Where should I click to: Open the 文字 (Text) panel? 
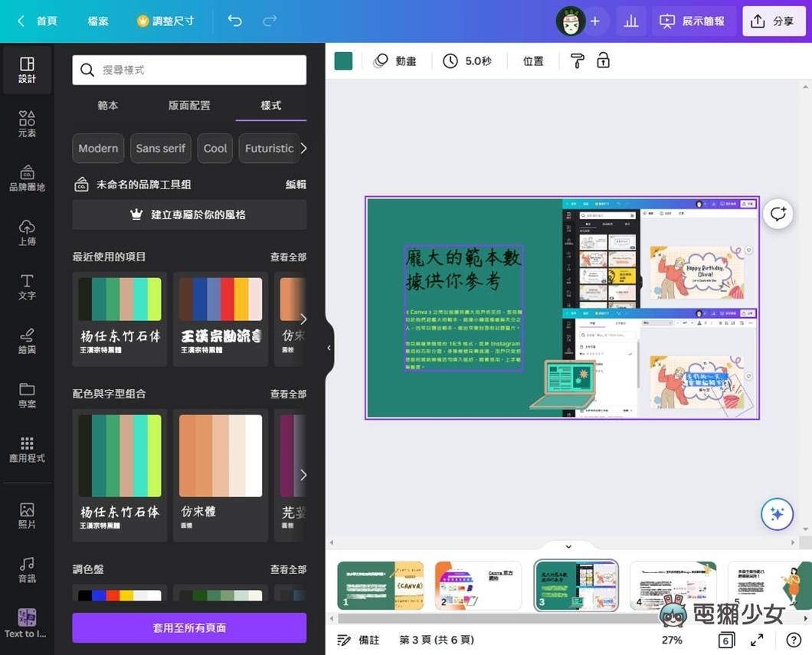click(27, 285)
